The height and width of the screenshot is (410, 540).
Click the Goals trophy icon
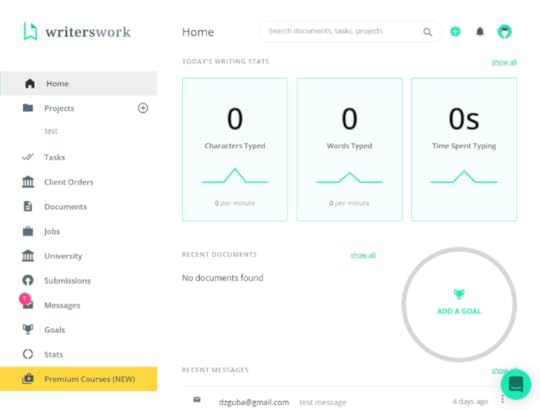coord(28,329)
